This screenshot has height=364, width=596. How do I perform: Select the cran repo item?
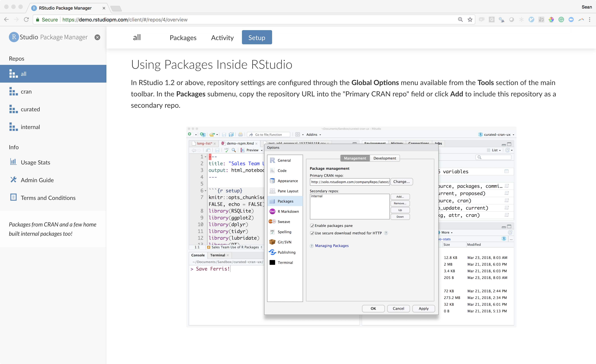26,92
